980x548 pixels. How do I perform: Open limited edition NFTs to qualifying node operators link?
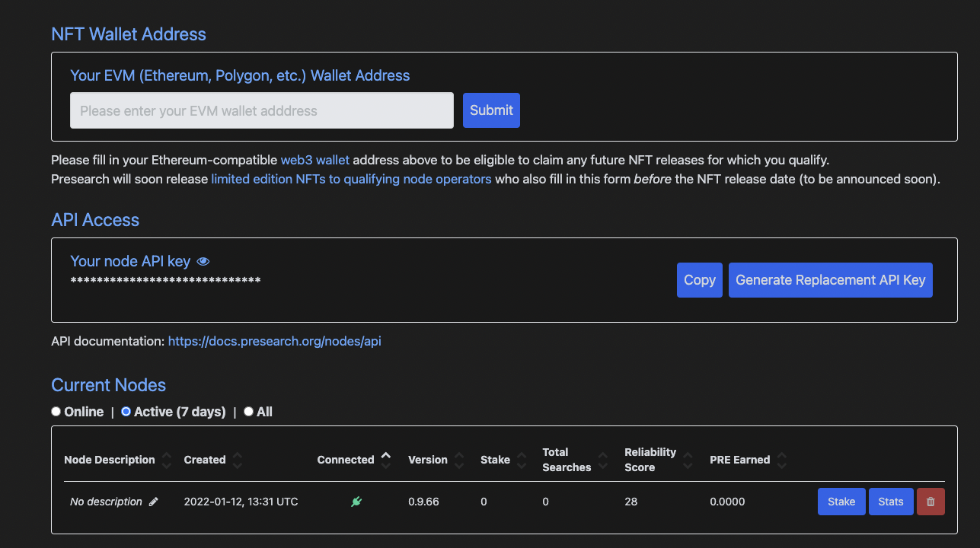coord(351,180)
